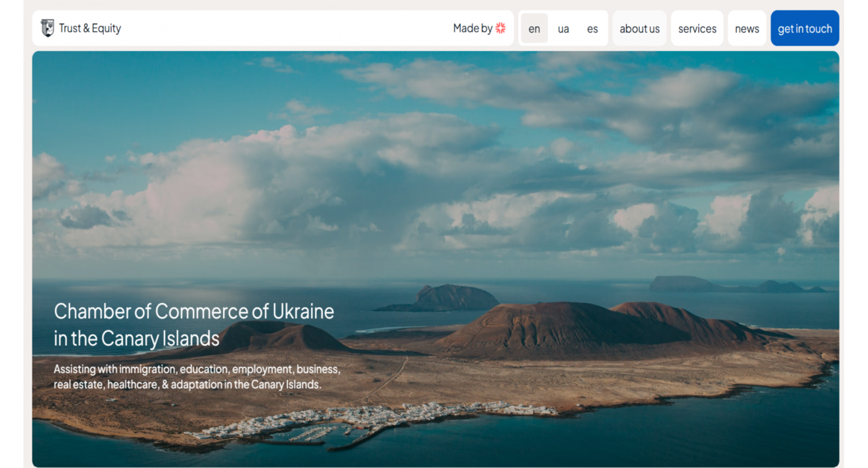868x468 pixels.
Task: Click the Trust & Equity brand name
Action: (90, 28)
